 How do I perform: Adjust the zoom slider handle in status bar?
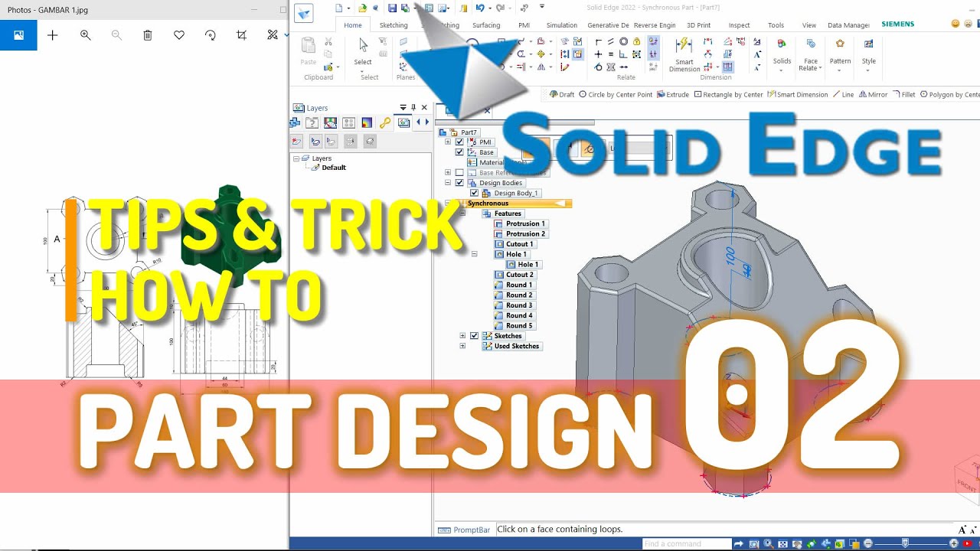coord(905,543)
